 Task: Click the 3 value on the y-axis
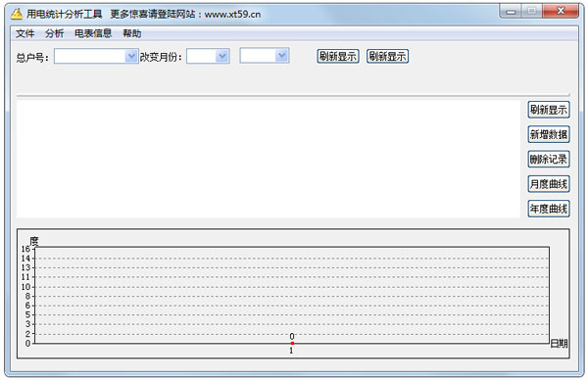tap(27, 324)
